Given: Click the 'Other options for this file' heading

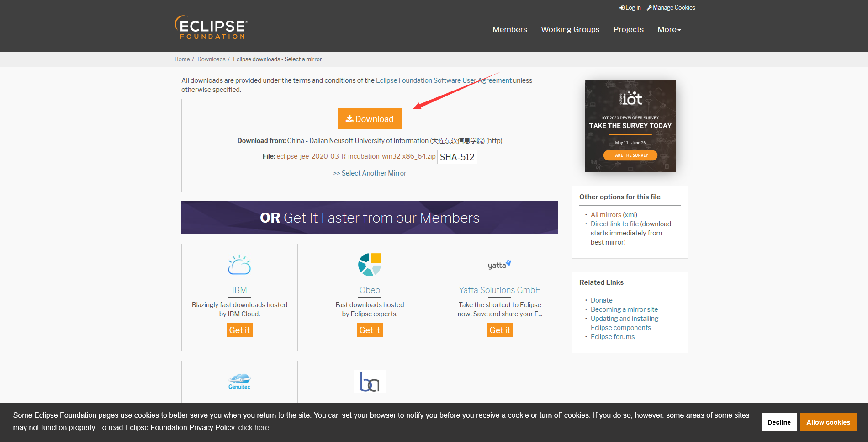Looking at the screenshot, I should pyautogui.click(x=619, y=197).
